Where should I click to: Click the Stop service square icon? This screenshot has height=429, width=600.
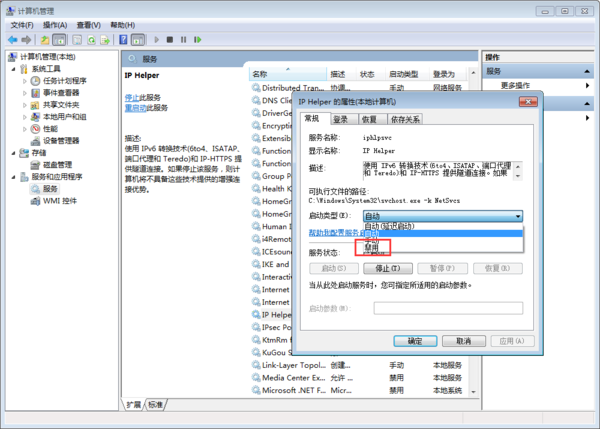tap(170, 39)
